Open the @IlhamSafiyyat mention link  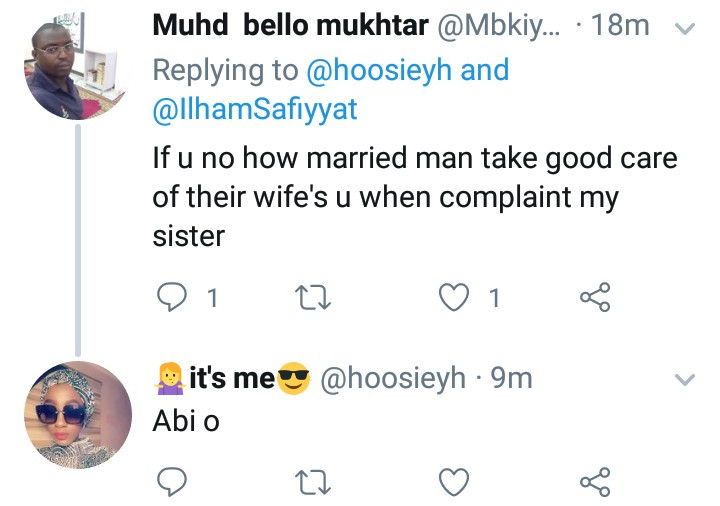click(x=255, y=111)
